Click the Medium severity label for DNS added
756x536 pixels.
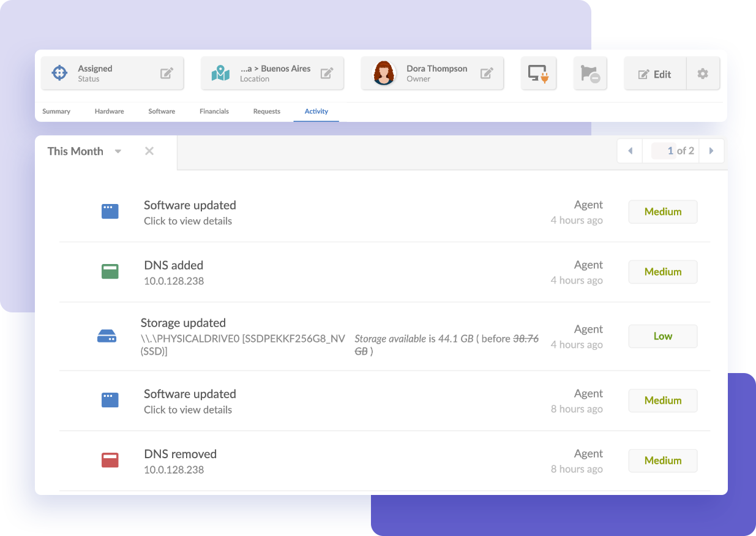(x=663, y=271)
